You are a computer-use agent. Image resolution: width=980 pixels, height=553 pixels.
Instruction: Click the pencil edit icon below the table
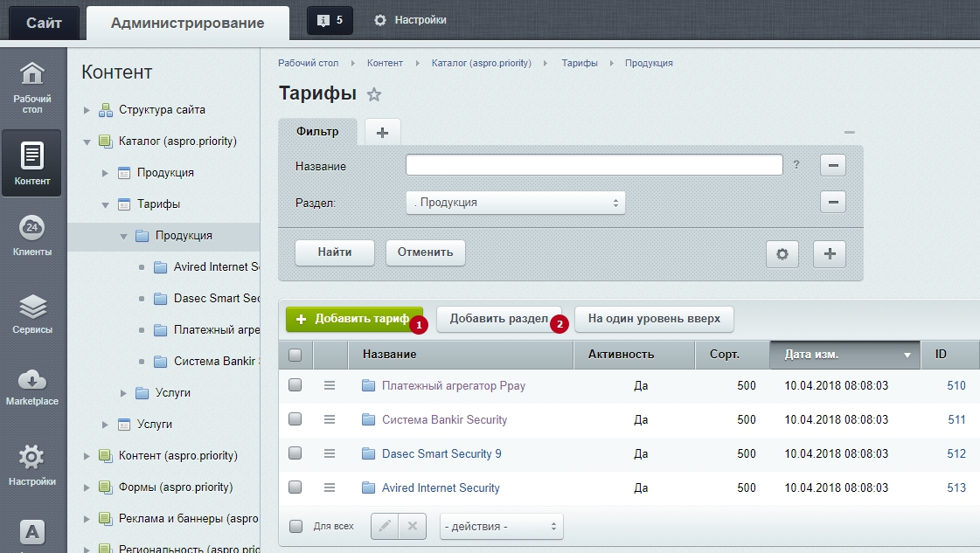coord(385,526)
